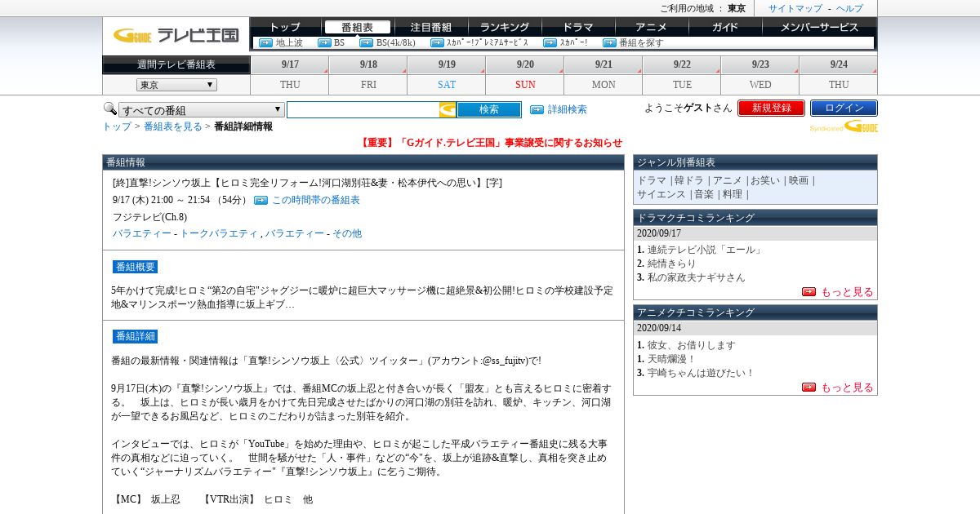Open the 韓ドラ genre schedule link

(688, 180)
